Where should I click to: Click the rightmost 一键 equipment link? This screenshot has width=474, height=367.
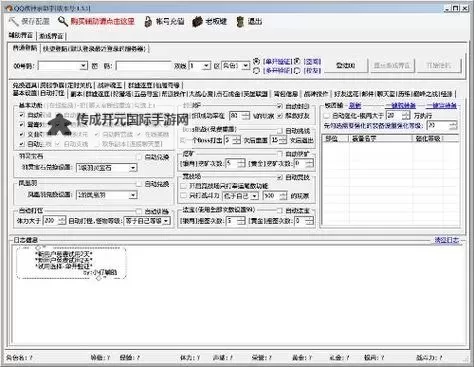click(x=442, y=106)
